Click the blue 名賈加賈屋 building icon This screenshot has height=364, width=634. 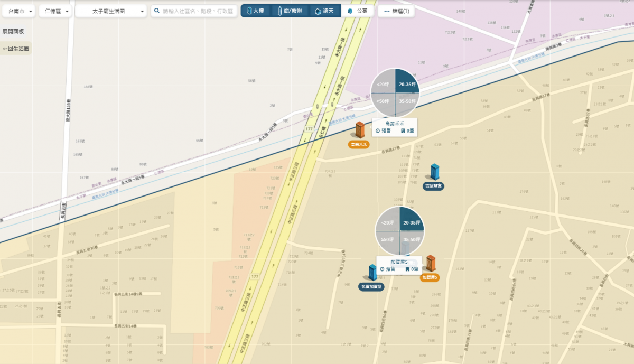(x=372, y=273)
